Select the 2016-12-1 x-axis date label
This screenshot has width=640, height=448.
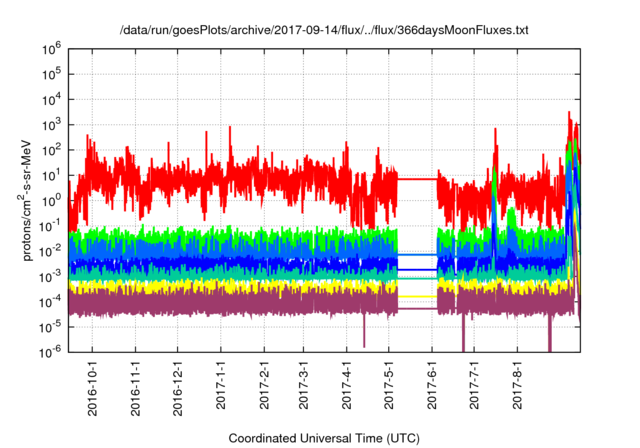click(x=178, y=388)
